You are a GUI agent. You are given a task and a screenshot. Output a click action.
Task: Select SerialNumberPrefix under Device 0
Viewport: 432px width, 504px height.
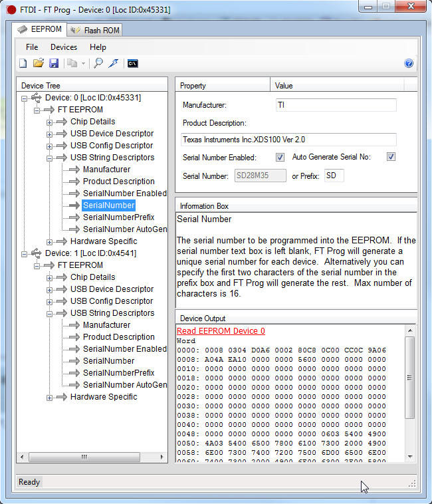click(x=118, y=217)
